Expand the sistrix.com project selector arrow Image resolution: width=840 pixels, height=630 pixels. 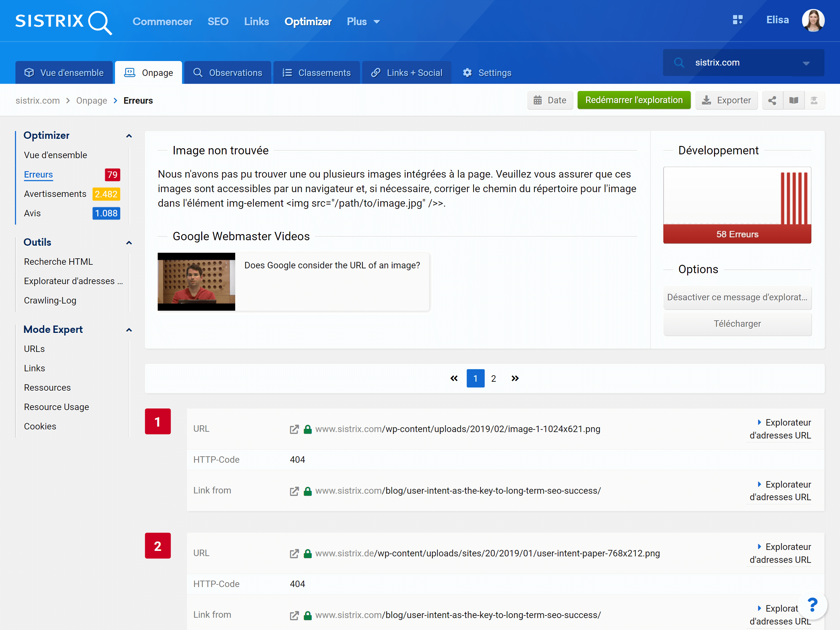[x=806, y=63]
